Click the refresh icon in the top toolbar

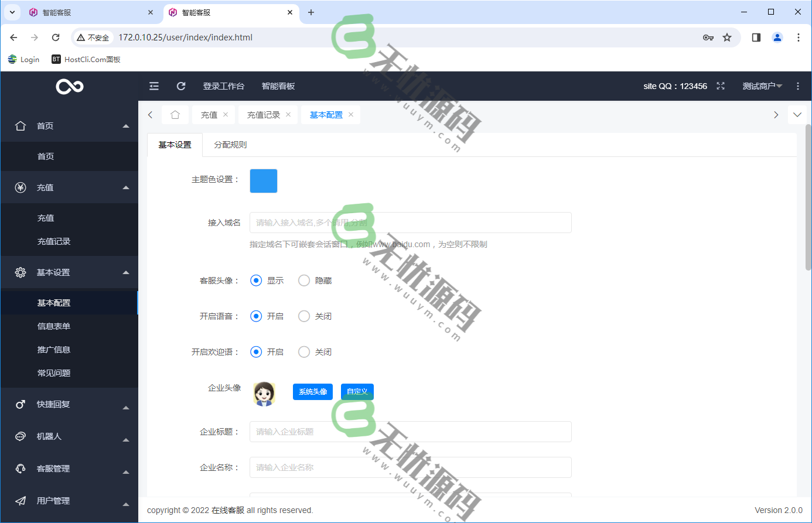[181, 86]
